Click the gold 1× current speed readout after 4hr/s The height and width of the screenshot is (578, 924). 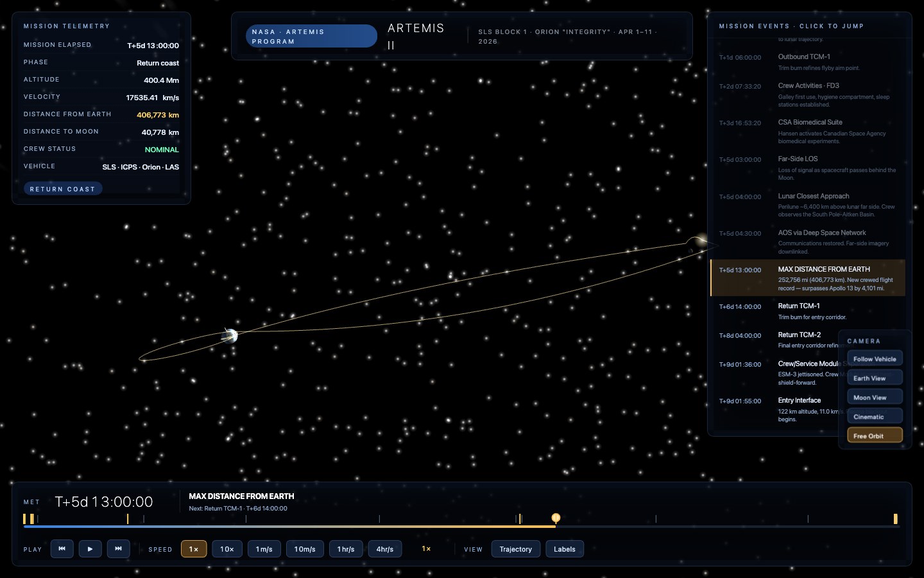point(426,549)
